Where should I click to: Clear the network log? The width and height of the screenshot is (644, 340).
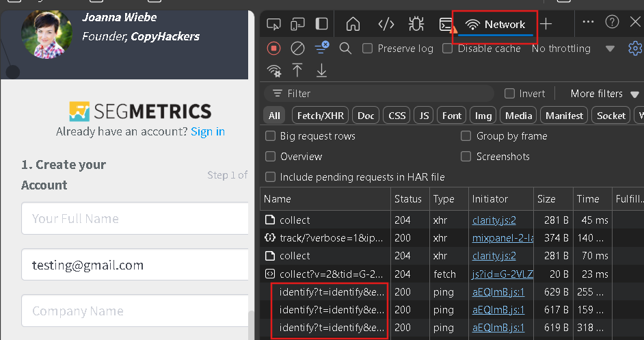point(297,48)
